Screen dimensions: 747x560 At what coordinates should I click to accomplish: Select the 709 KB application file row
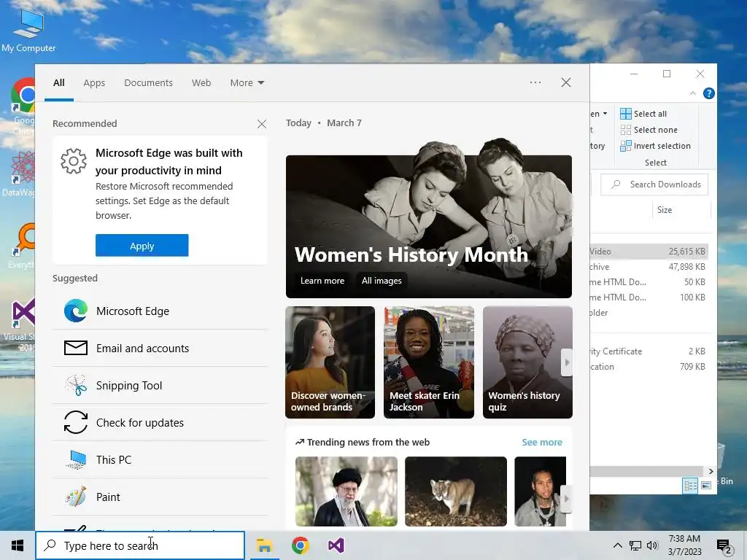click(x=649, y=367)
